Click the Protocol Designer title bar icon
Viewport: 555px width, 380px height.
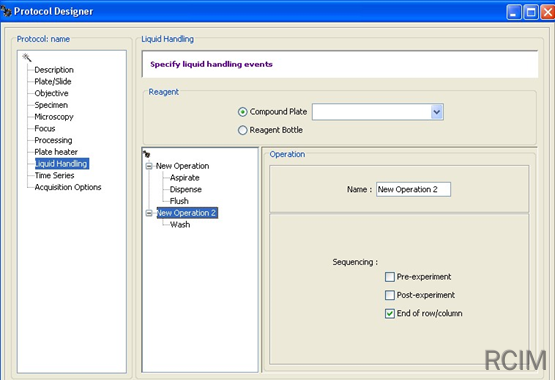click(x=6, y=12)
